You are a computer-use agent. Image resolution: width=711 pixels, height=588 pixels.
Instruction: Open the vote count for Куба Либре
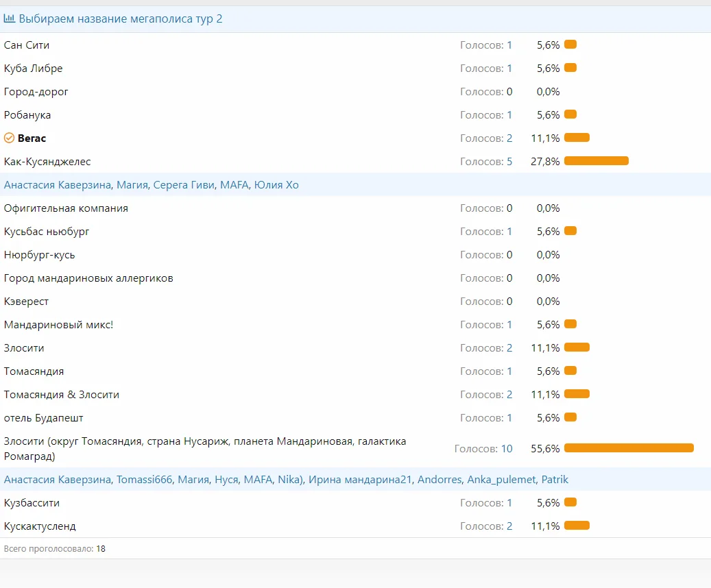[509, 69]
